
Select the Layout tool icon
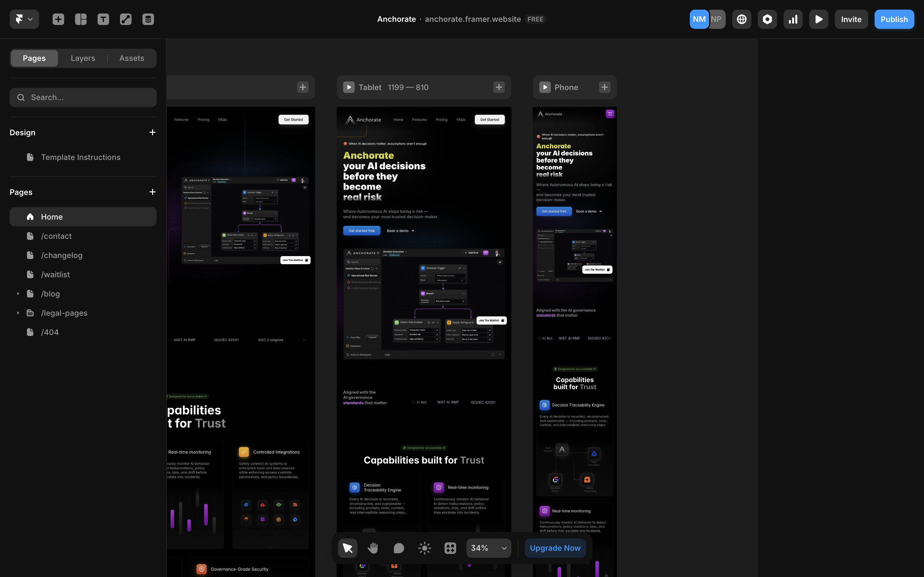pos(81,19)
